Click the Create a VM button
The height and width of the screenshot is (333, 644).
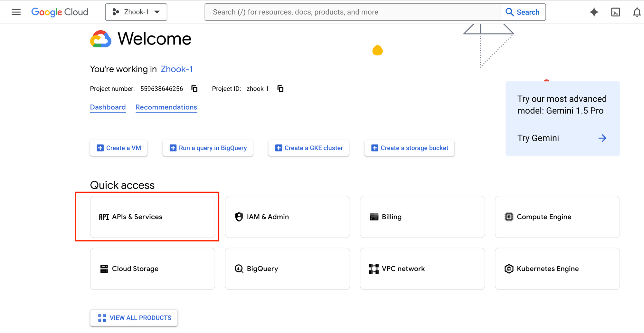(x=119, y=148)
